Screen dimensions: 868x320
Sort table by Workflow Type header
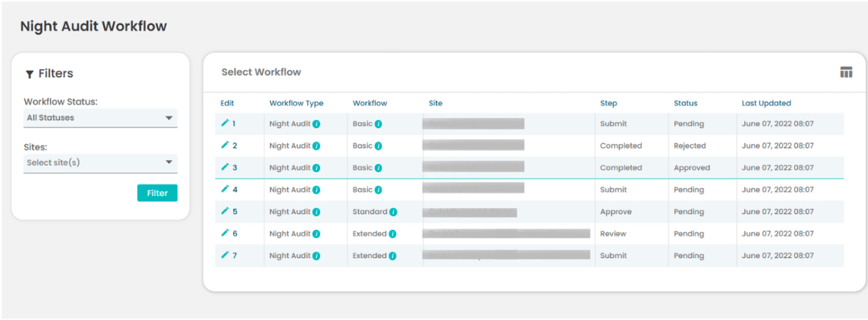tap(296, 103)
